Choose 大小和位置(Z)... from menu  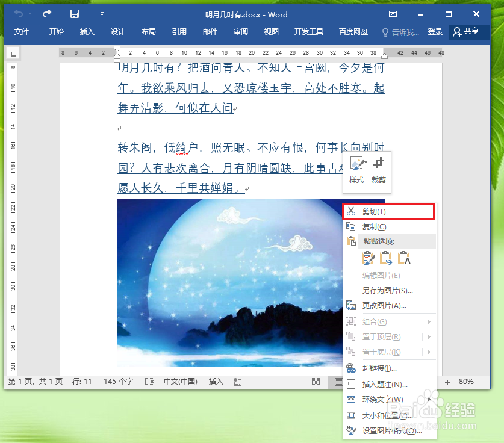(390, 416)
